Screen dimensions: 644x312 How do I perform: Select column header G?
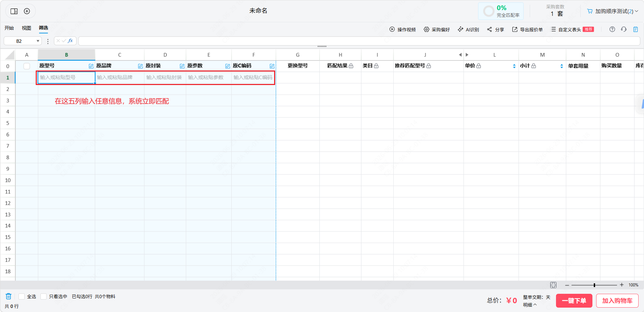pos(298,55)
